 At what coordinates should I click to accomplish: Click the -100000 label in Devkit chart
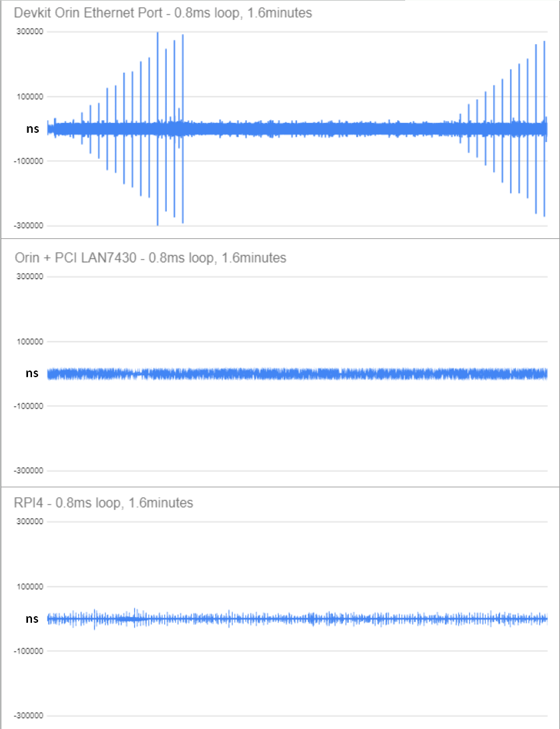click(x=28, y=161)
